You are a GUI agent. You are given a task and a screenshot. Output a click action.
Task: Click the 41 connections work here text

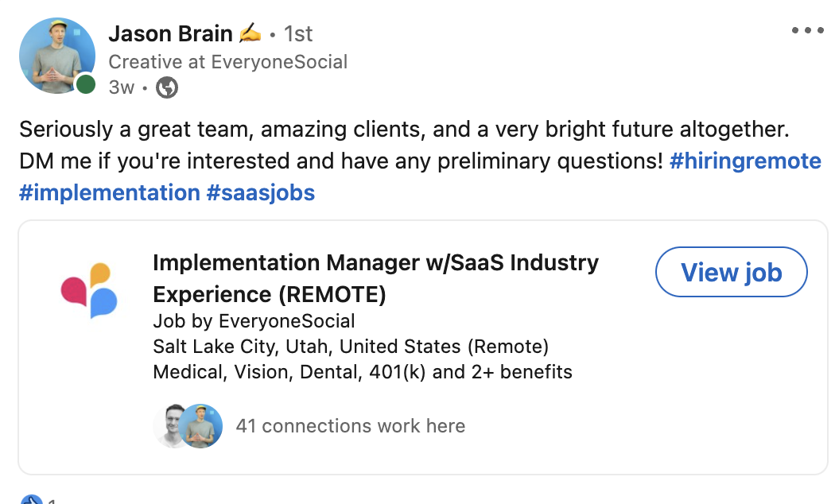click(352, 426)
